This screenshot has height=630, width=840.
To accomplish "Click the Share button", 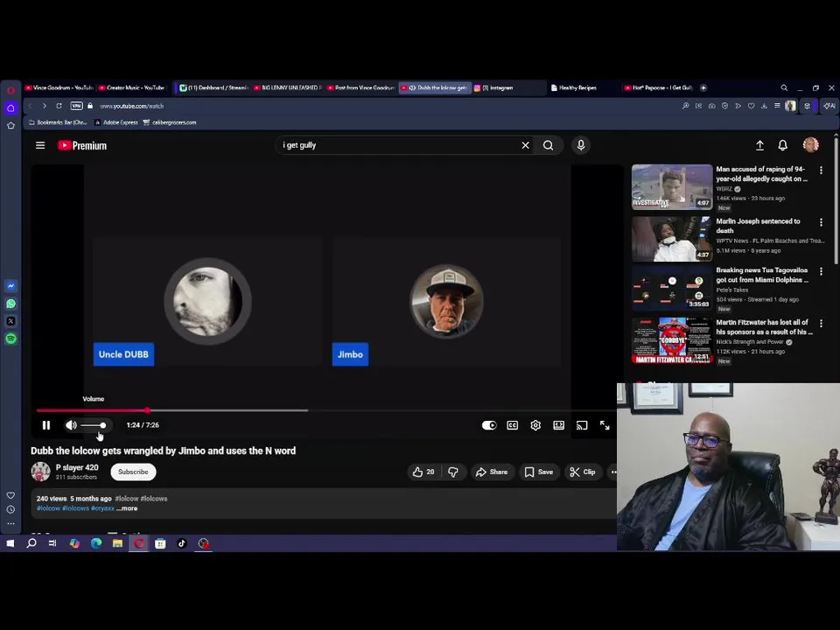I will (x=491, y=472).
